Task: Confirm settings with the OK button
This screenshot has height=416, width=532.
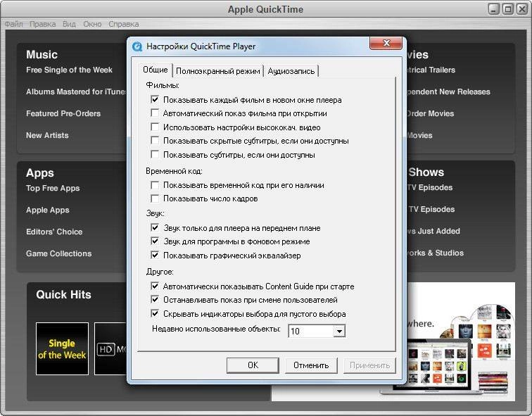Action: click(253, 365)
